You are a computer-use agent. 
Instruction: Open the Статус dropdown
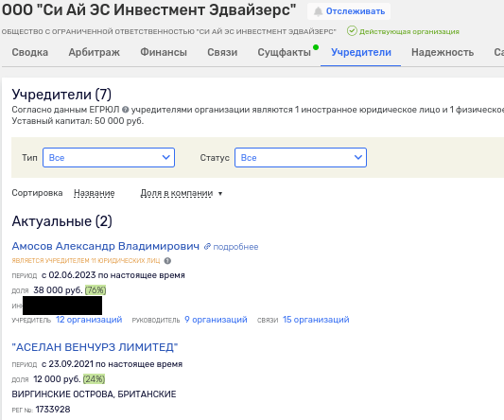[x=301, y=158]
